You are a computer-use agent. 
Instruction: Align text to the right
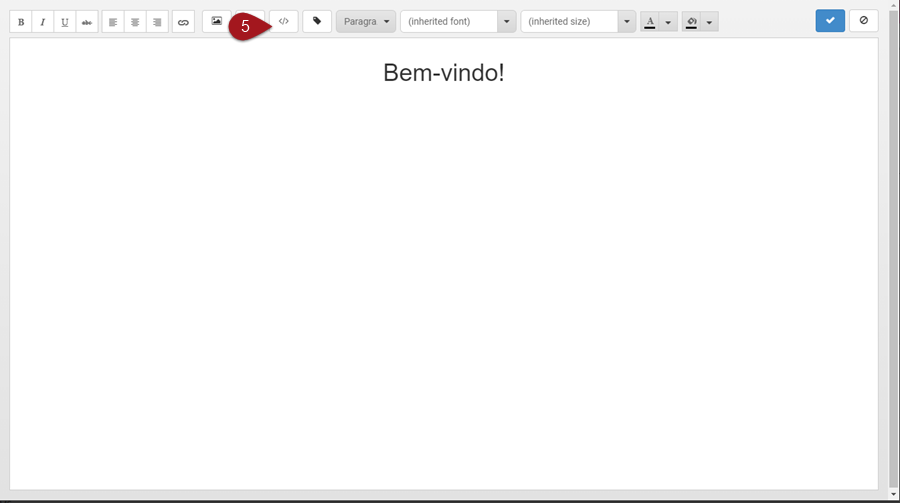click(x=157, y=22)
